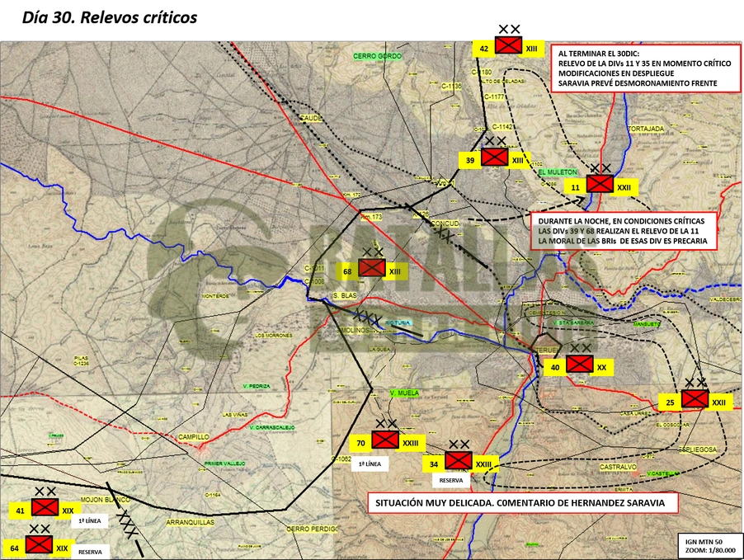Select the "XIII" corps label beside Division 68
This screenshot has width=744, height=560.
click(395, 271)
